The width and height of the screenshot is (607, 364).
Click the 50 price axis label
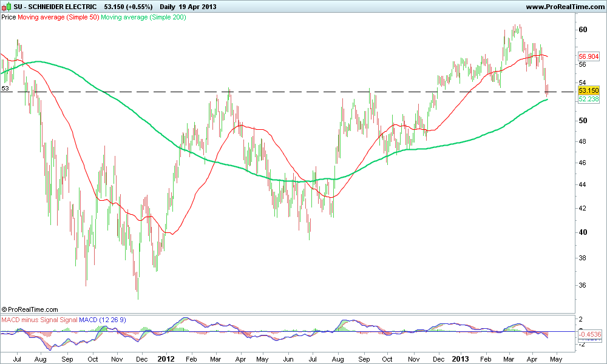click(x=583, y=121)
